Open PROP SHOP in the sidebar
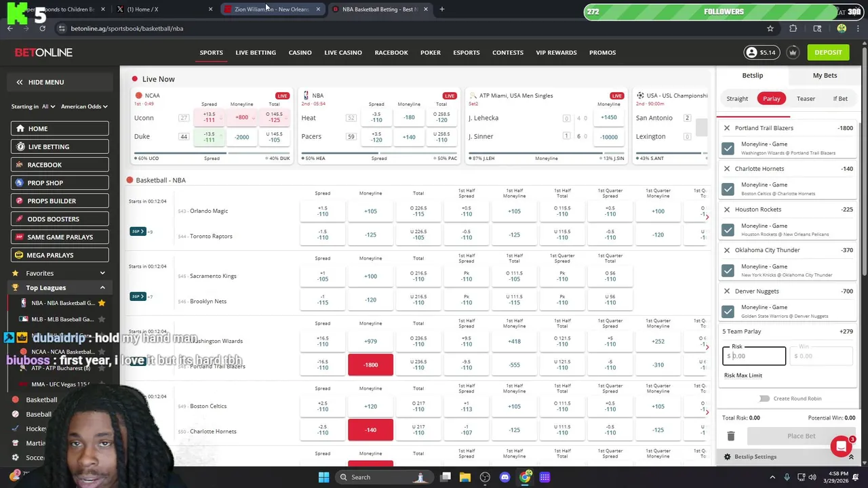This screenshot has height=488, width=868. (x=60, y=183)
